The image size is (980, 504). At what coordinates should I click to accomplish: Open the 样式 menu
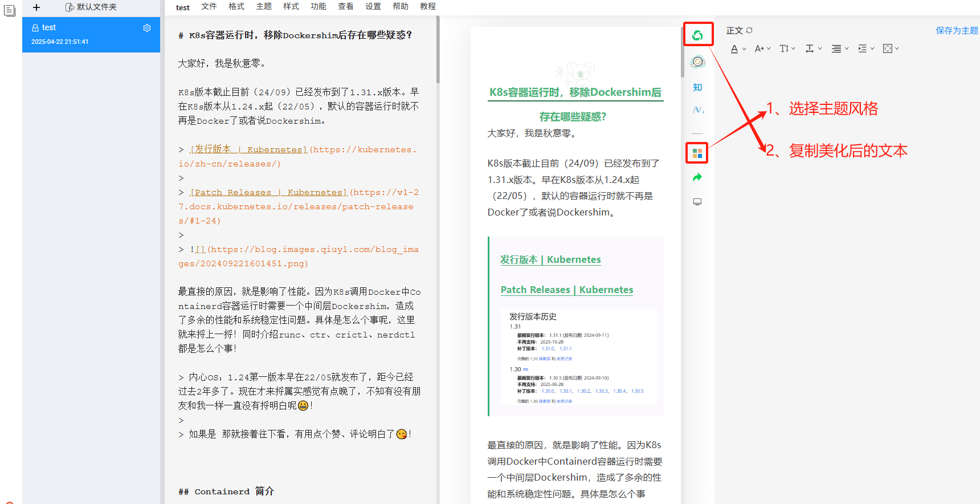[291, 6]
